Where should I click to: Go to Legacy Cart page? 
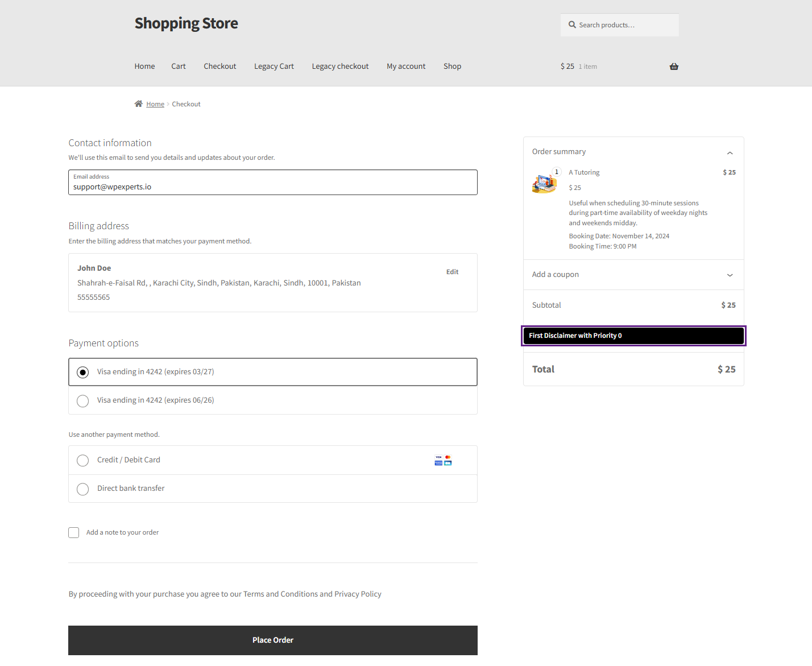[x=274, y=67]
